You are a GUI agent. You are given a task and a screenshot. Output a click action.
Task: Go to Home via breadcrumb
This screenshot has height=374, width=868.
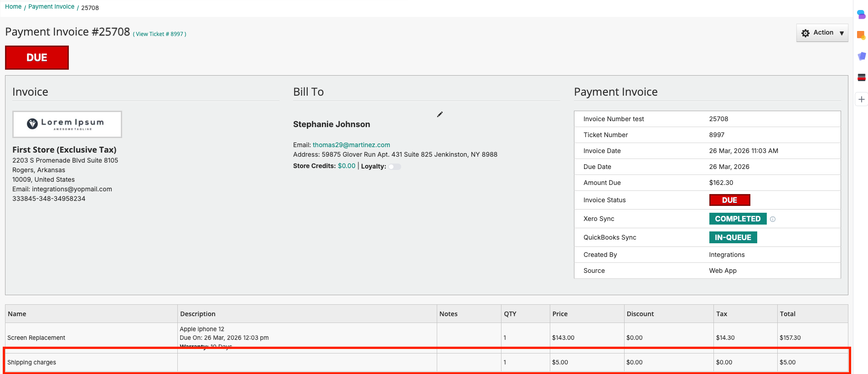[x=13, y=7]
